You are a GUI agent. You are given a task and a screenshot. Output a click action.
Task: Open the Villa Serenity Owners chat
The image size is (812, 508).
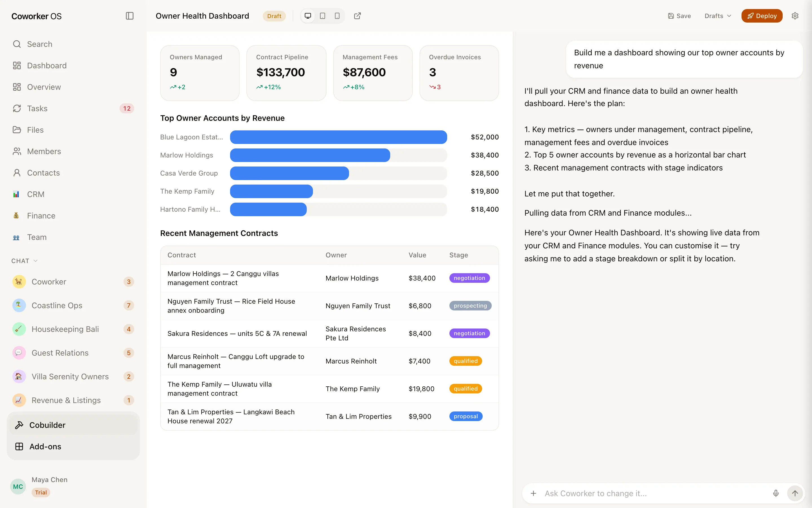(73, 377)
